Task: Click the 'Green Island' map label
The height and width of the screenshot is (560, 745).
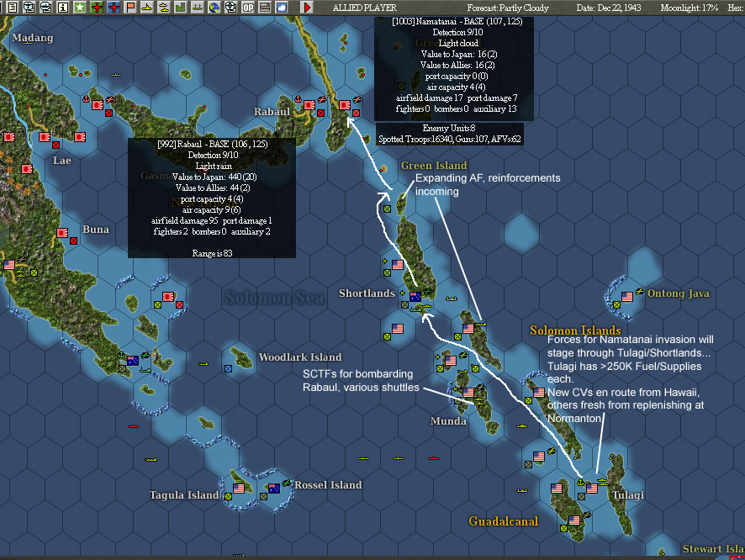Action: pos(434,166)
